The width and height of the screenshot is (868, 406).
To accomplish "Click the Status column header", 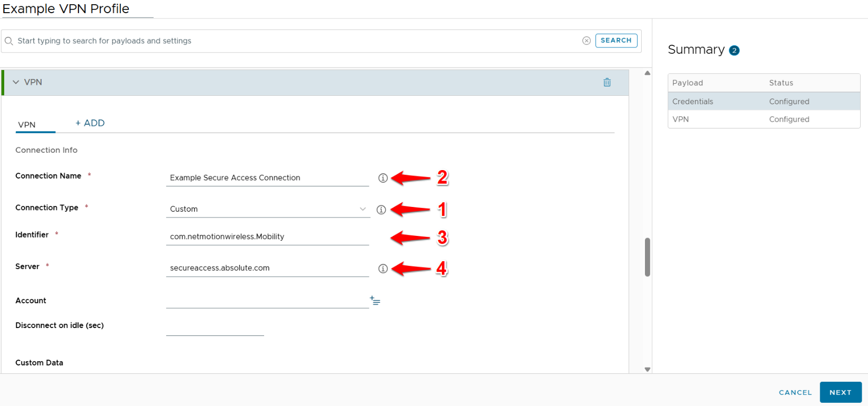I will [781, 83].
